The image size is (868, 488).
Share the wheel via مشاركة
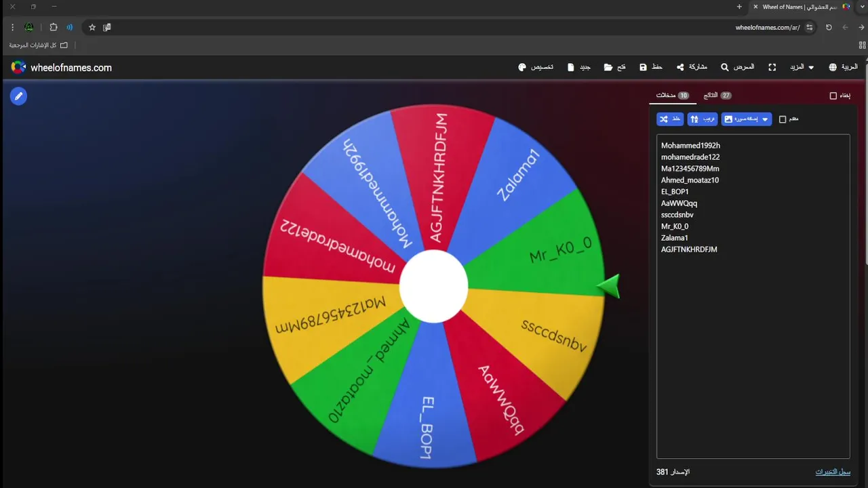[x=692, y=67]
